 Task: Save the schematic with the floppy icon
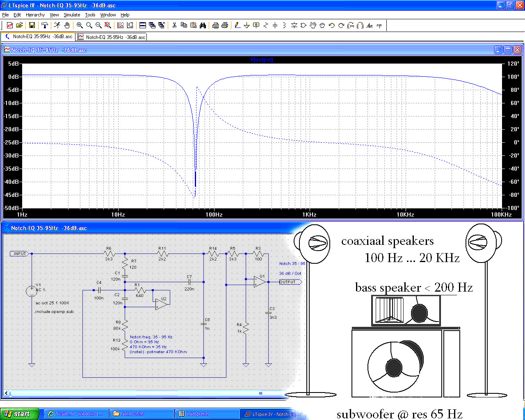click(x=32, y=25)
